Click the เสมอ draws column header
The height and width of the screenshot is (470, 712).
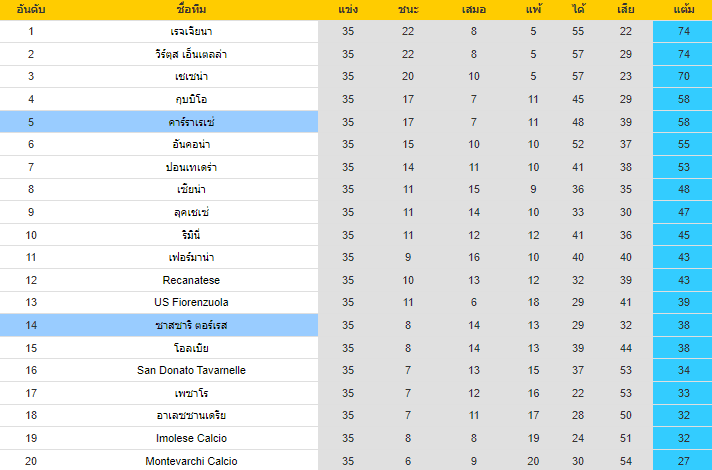(474, 10)
